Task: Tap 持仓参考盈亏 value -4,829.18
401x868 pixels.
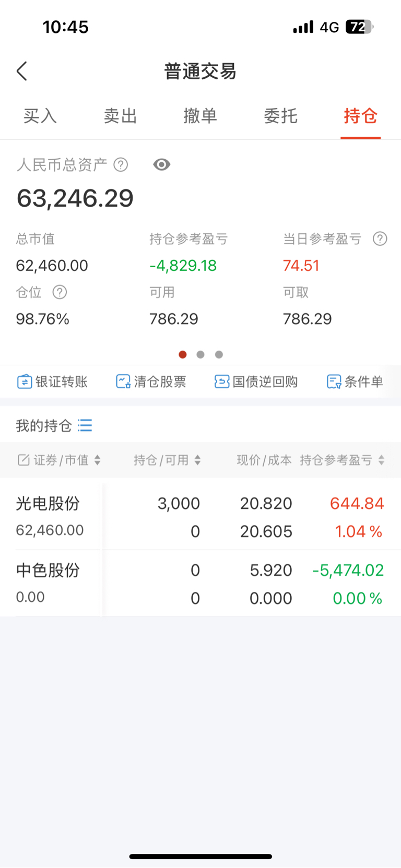Action: point(183,266)
